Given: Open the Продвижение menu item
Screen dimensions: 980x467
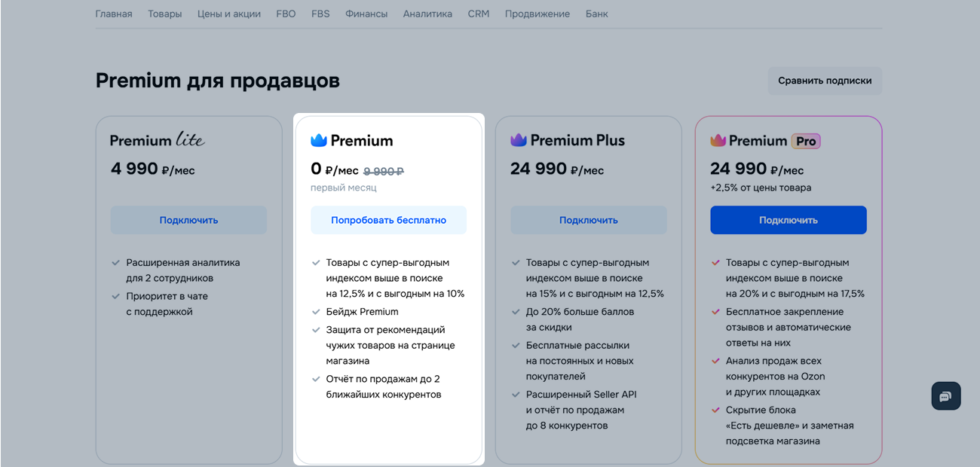Looking at the screenshot, I should coord(537,14).
